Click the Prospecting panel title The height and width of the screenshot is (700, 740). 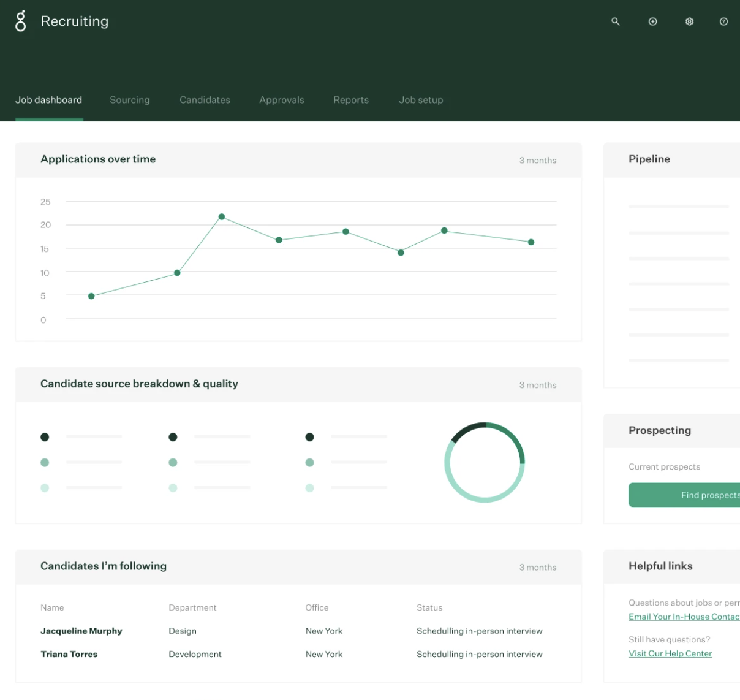click(x=660, y=430)
